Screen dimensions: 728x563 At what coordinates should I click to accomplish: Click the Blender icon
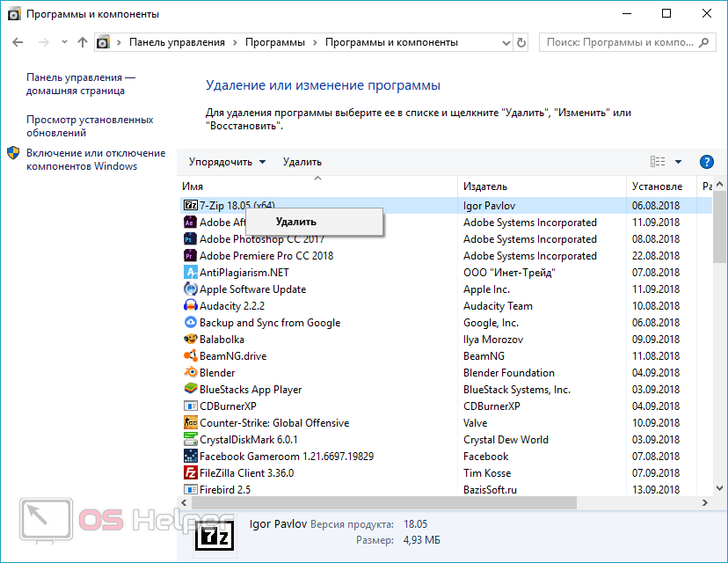tap(191, 372)
